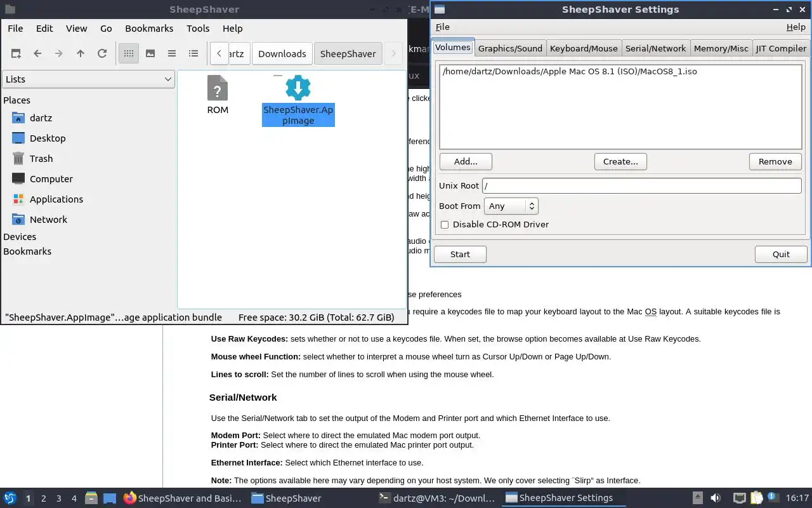Switch to Memory/Misc tab
The height and width of the screenshot is (508, 812).
pos(721,48)
